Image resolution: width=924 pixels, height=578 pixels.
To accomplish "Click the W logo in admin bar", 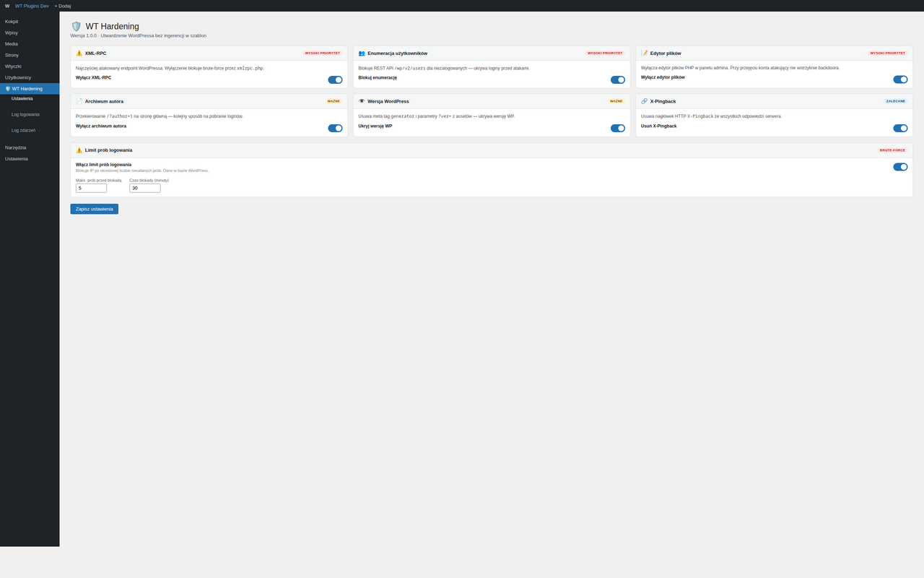I will click(7, 6).
